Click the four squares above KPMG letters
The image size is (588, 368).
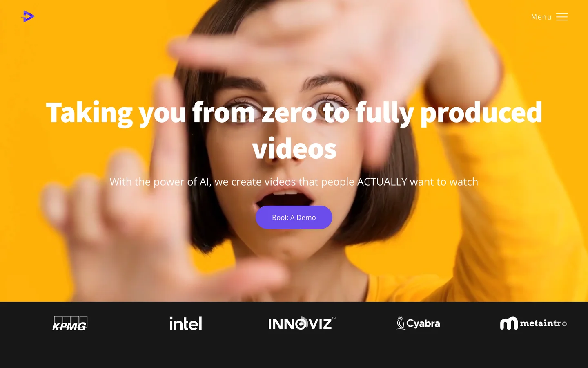pyautogui.click(x=71, y=320)
